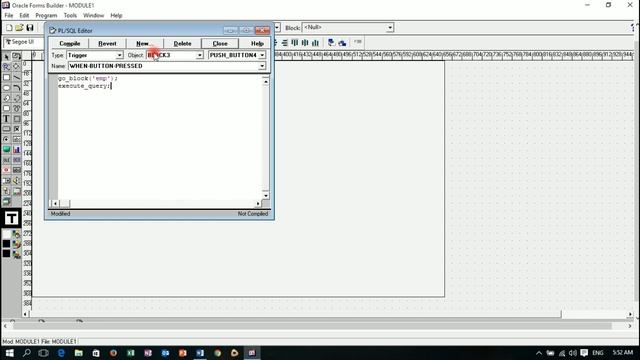Click the Align Bottom toolbar icon
Screen dimensions: 640x360
pos(316,42)
